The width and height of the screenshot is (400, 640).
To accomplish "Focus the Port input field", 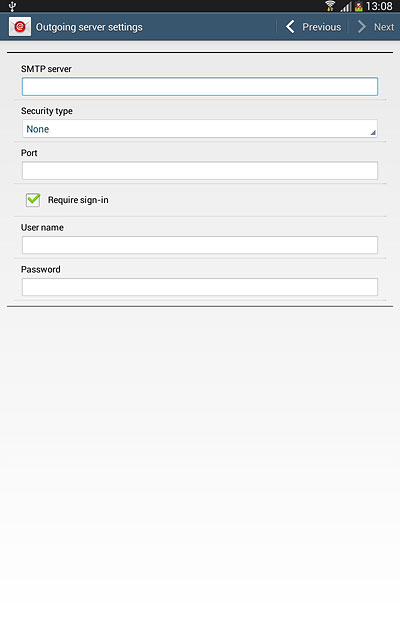I will click(x=200, y=171).
